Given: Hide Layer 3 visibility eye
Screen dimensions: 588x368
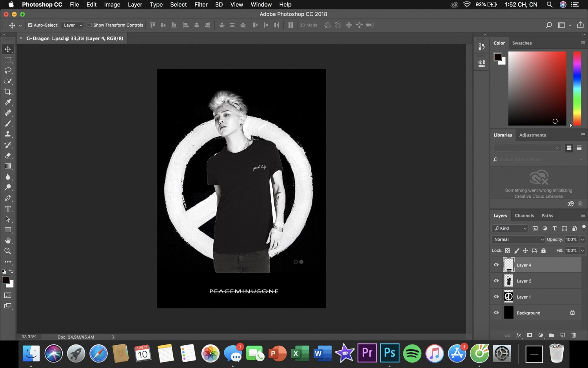Looking at the screenshot, I should pyautogui.click(x=496, y=281).
